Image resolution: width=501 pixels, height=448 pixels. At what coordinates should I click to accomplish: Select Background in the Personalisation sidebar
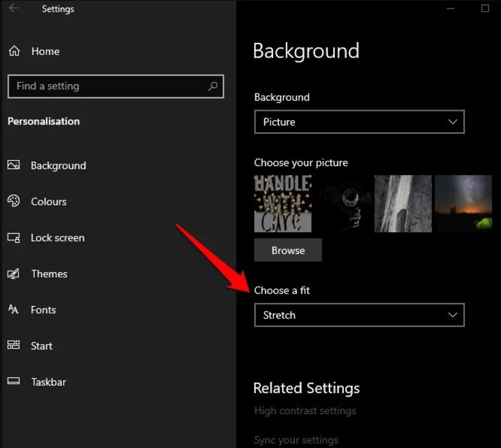coord(58,166)
